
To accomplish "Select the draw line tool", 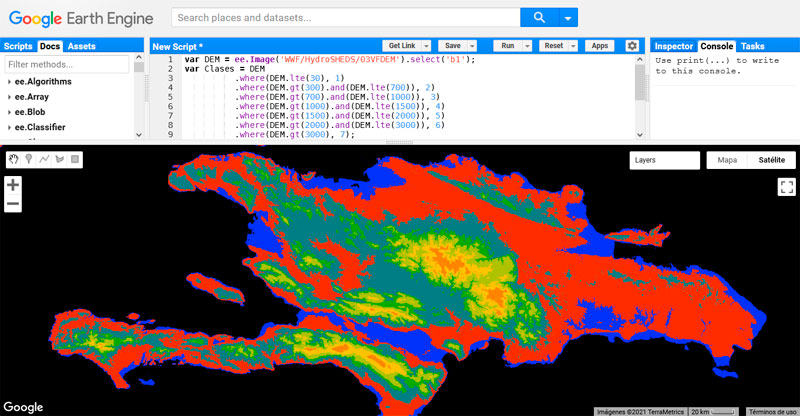I will (x=44, y=159).
